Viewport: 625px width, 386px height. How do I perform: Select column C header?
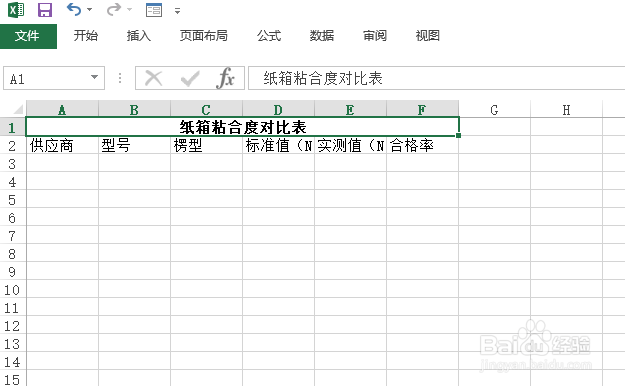pos(206,110)
